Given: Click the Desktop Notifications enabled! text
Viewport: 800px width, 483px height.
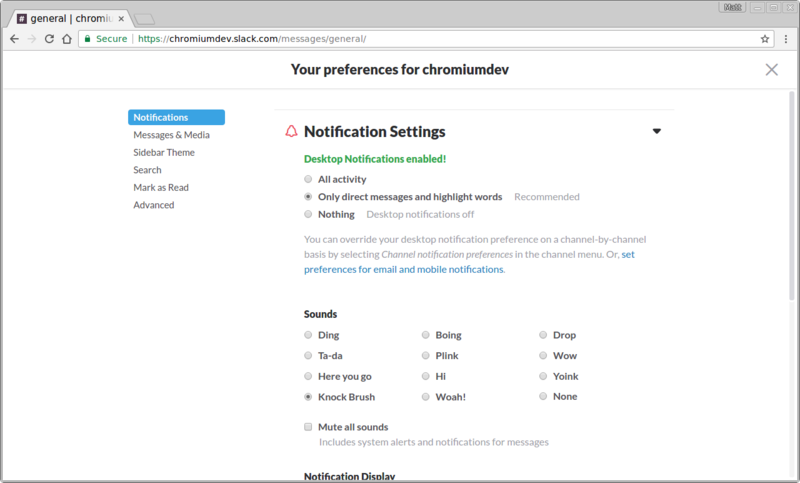Looking at the screenshot, I should pyautogui.click(x=375, y=159).
